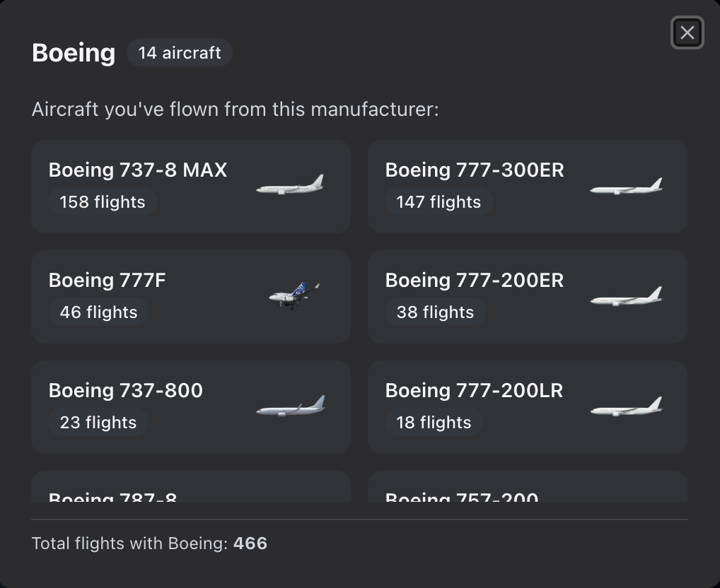Select the Boeing 777-300ER title
The height and width of the screenshot is (588, 720).
tap(475, 170)
